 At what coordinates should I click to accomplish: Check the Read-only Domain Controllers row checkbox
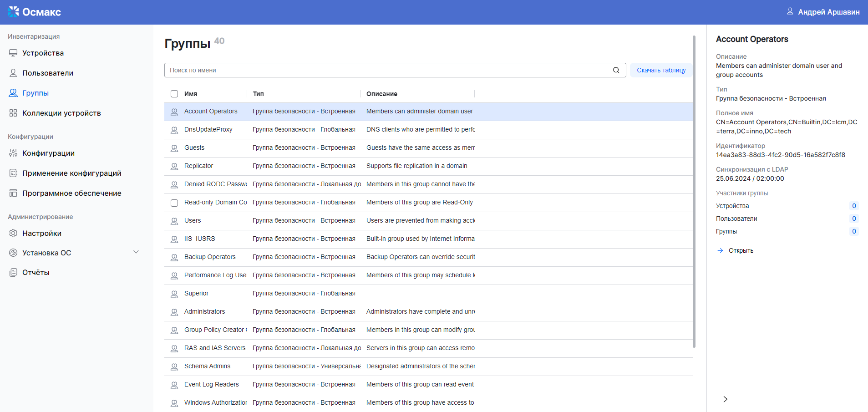(x=174, y=203)
